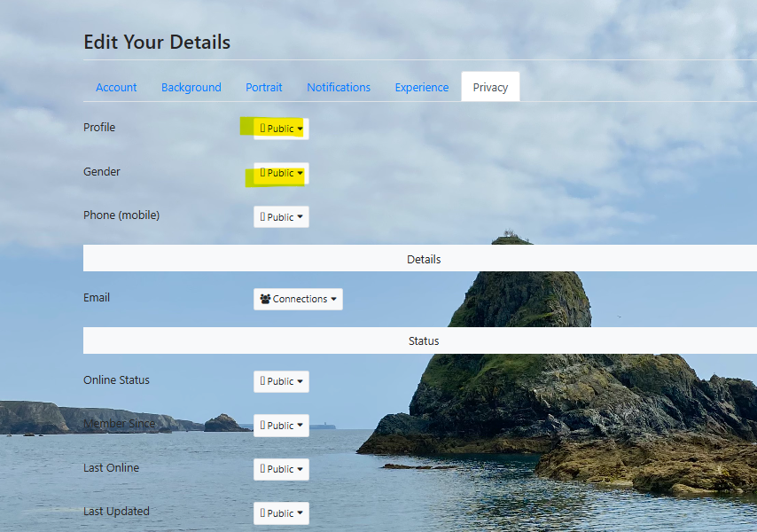Expand the Phone (mobile) privacy dropdown

pyautogui.click(x=281, y=217)
